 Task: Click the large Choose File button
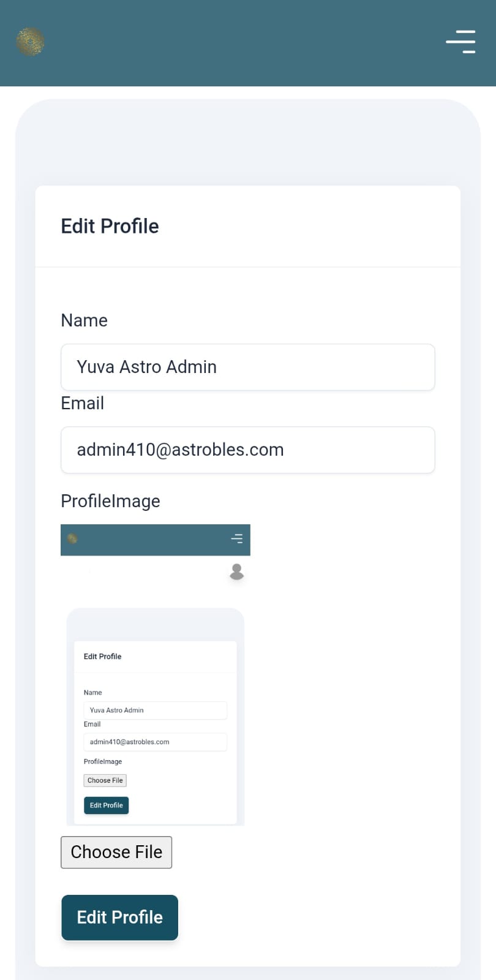[x=116, y=852]
